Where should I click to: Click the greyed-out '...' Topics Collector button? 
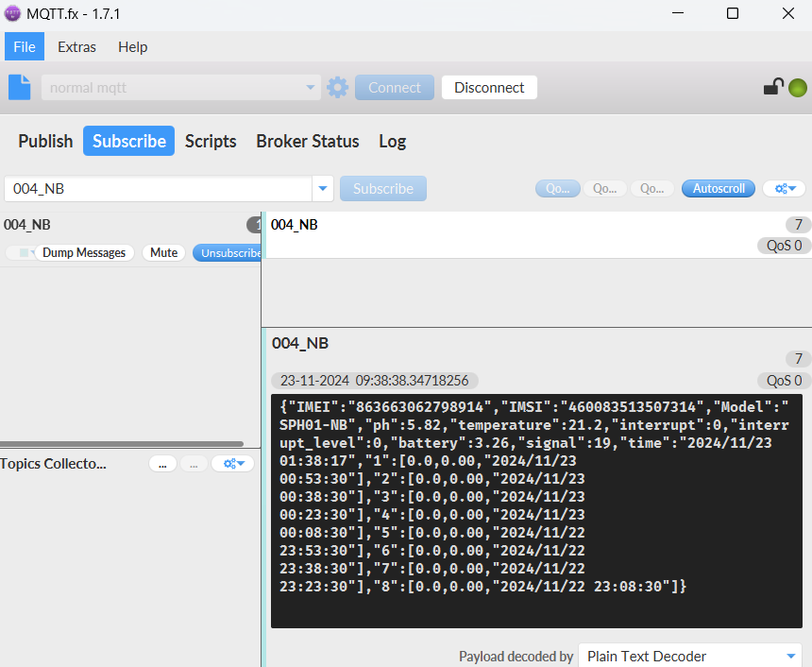point(194,464)
